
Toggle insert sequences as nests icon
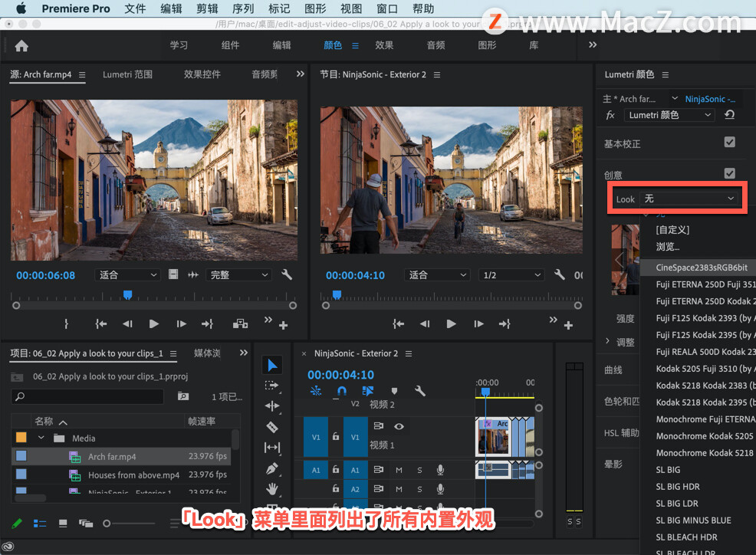click(x=316, y=391)
